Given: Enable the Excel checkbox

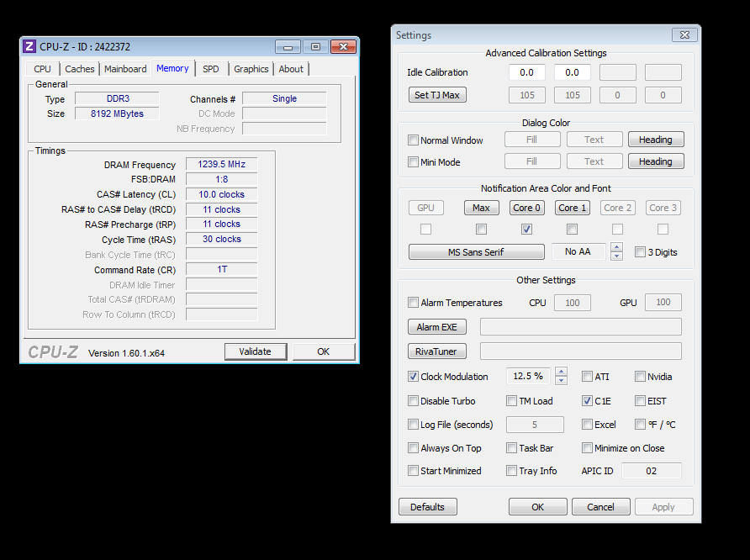Looking at the screenshot, I should pyautogui.click(x=587, y=424).
